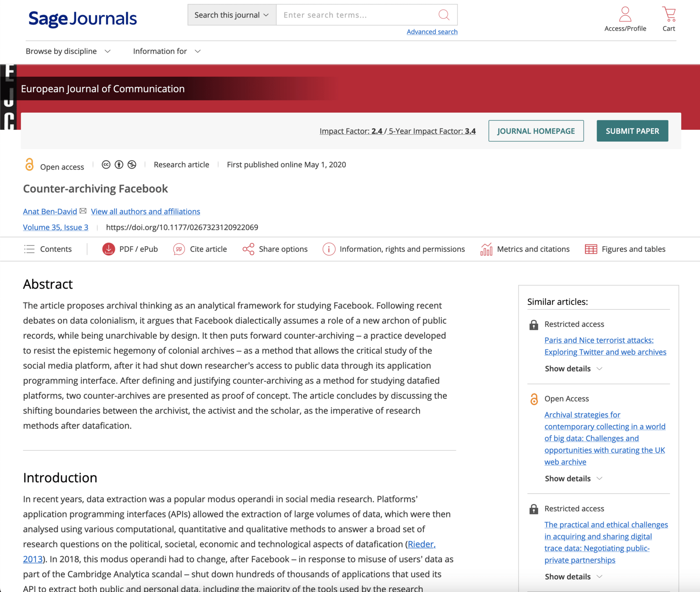Image resolution: width=700 pixels, height=592 pixels.
Task: Click the JOURNAL HOMEPAGE button
Action: (536, 131)
